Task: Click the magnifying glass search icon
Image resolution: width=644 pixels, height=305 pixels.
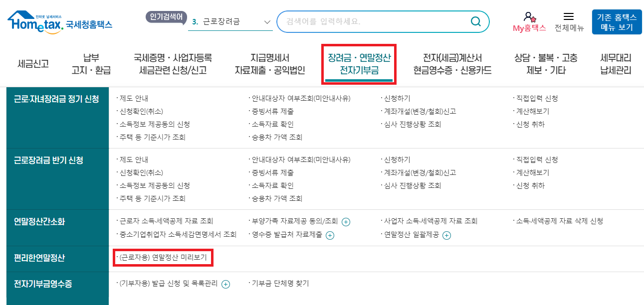Action: pos(474,21)
